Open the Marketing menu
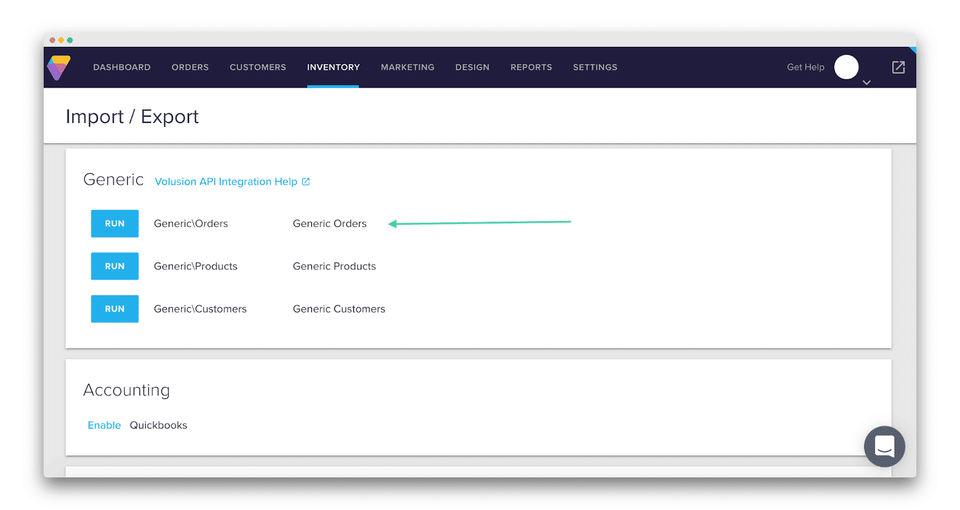960x510 pixels. pyautogui.click(x=407, y=67)
